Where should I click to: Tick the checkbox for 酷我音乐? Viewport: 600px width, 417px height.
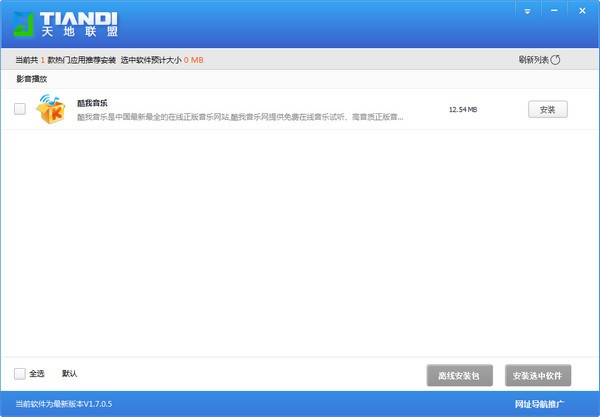pyautogui.click(x=20, y=109)
